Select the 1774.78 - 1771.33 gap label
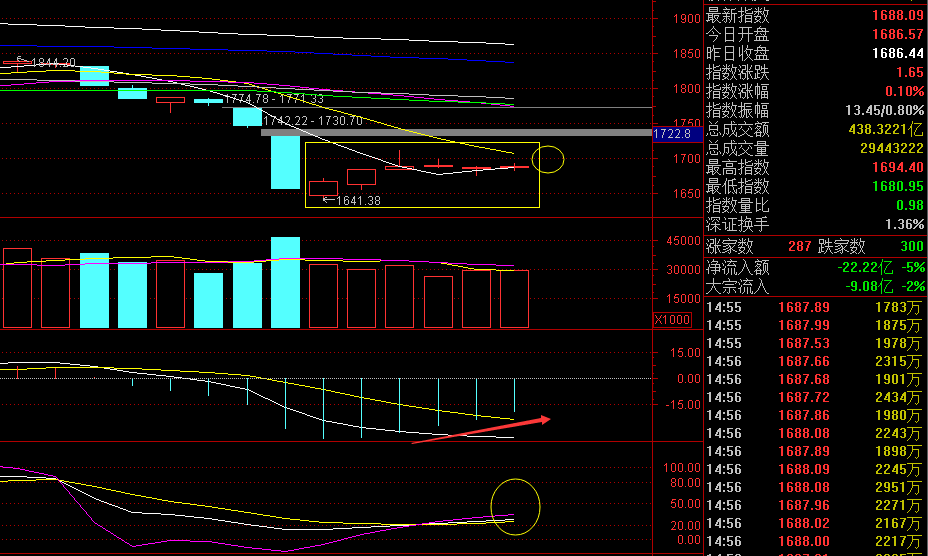 tap(272, 99)
